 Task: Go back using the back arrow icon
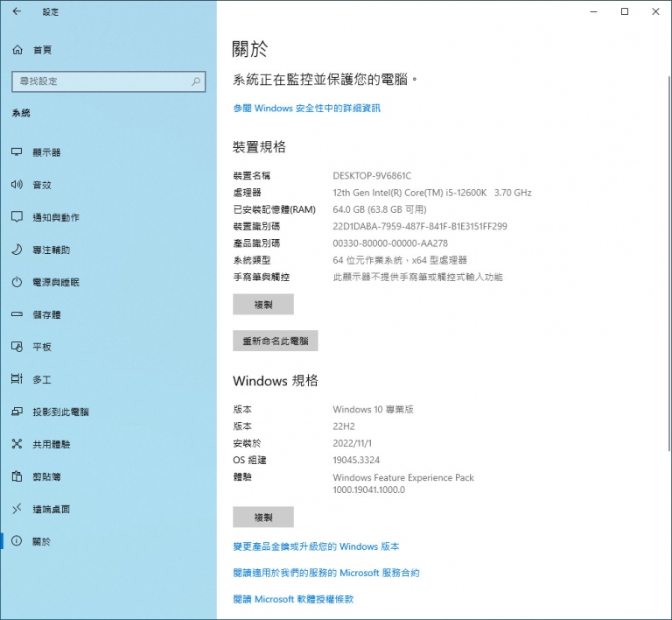17,11
